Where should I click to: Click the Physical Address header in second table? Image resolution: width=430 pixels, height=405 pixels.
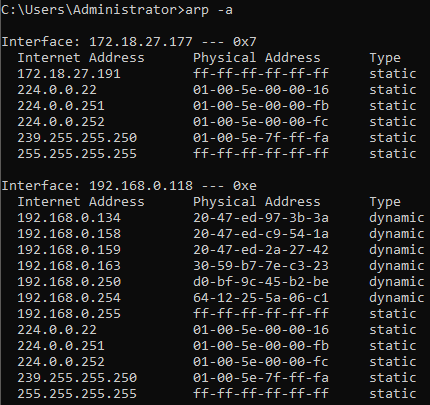point(257,202)
